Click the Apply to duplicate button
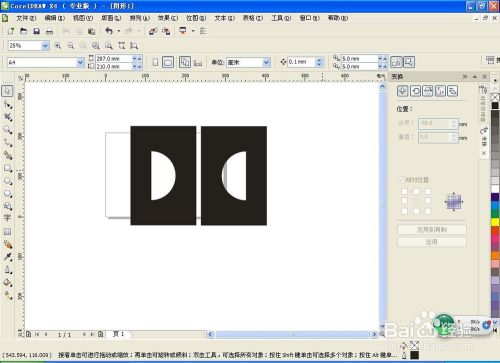 (x=432, y=230)
